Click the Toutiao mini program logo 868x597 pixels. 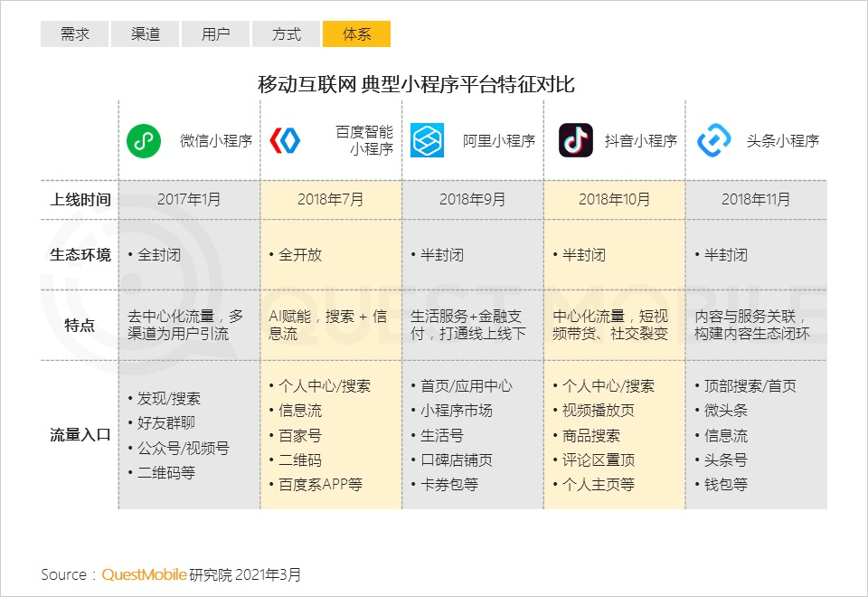pos(714,140)
